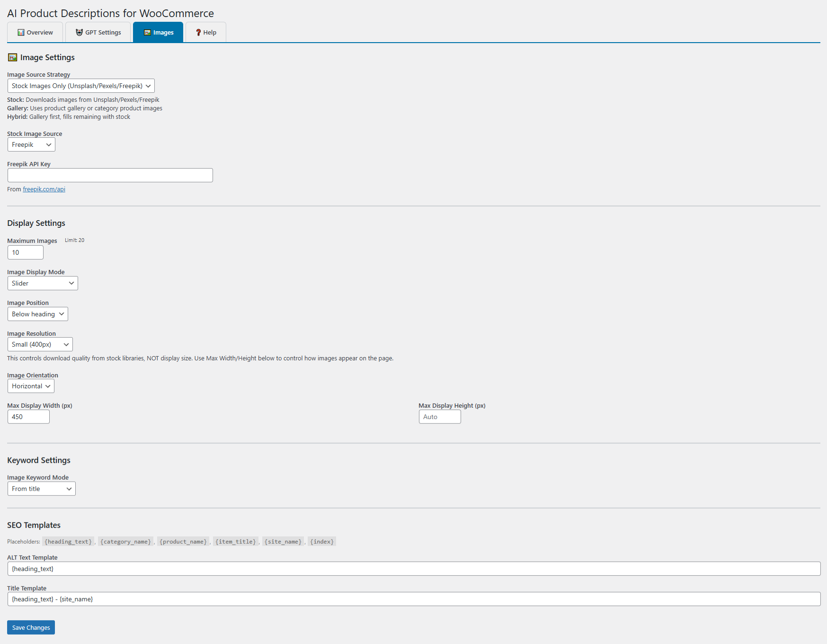This screenshot has width=827, height=644.
Task: Open the Image Orientation dropdown
Action: [x=30, y=386]
